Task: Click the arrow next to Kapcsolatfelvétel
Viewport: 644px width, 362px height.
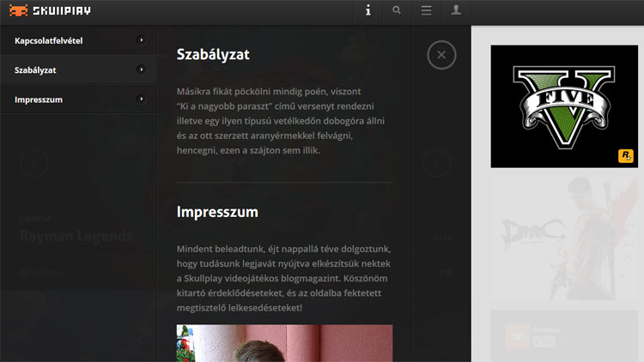Action: click(x=141, y=40)
